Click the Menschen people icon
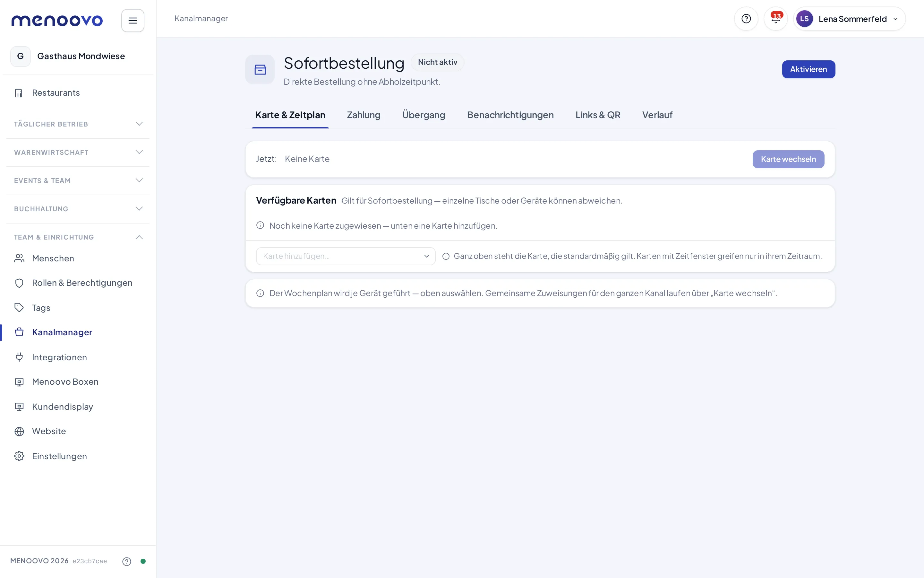 19,258
